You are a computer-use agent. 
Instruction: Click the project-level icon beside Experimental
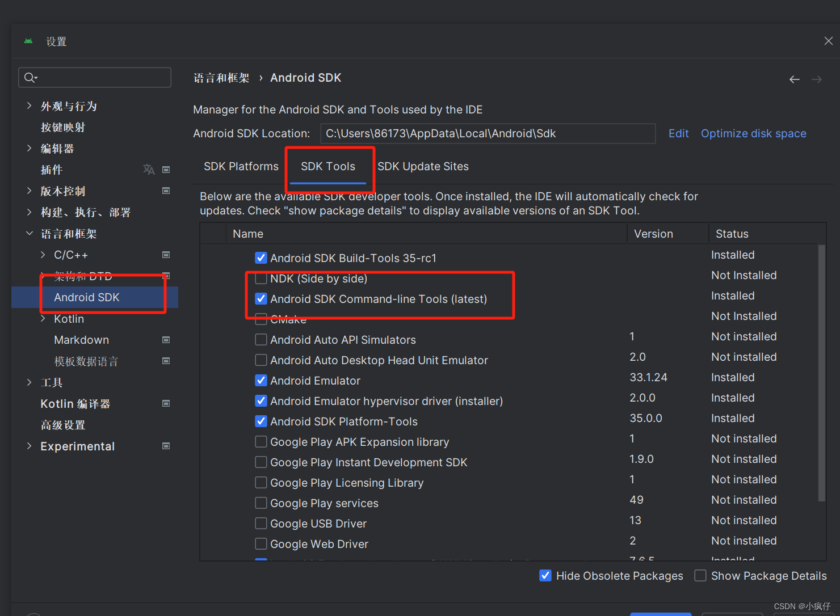(166, 446)
